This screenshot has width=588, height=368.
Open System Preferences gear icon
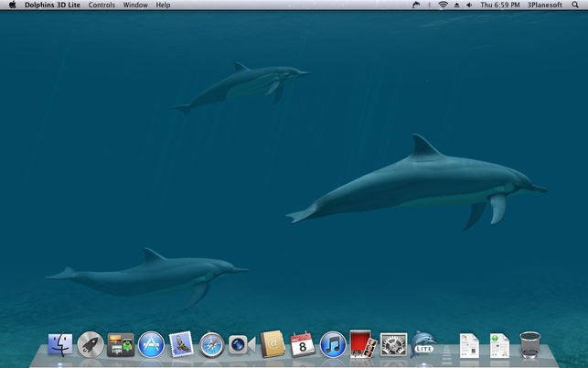[x=393, y=344]
